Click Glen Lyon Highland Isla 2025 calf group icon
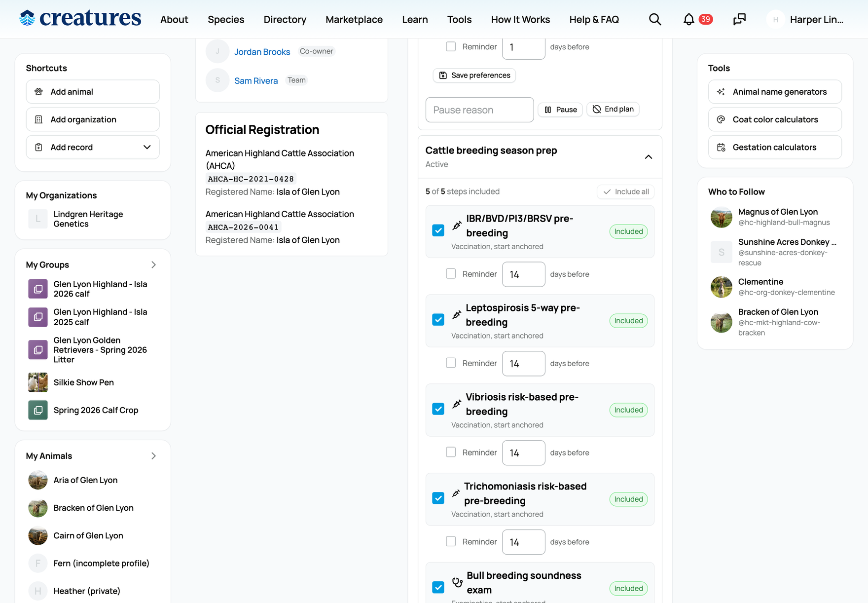The width and height of the screenshot is (868, 603). pos(38,317)
